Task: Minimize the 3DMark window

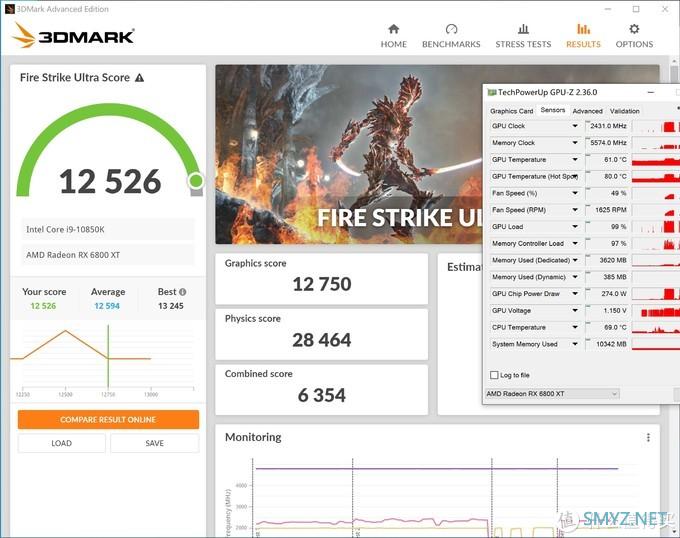Action: [608, 9]
